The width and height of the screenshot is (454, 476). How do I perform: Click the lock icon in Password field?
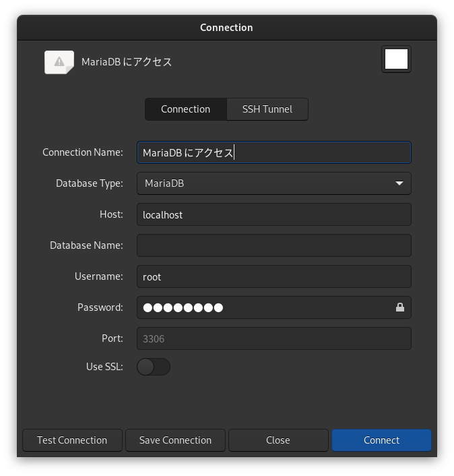click(x=399, y=307)
